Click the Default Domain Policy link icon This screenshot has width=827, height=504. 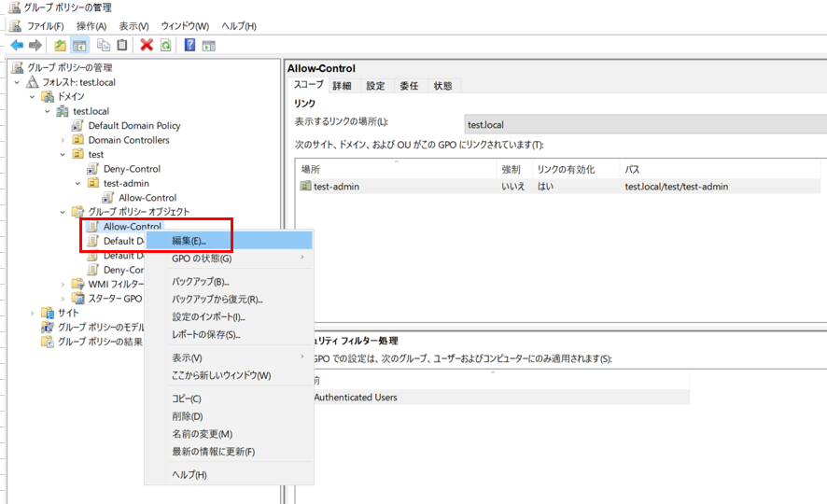(78, 125)
